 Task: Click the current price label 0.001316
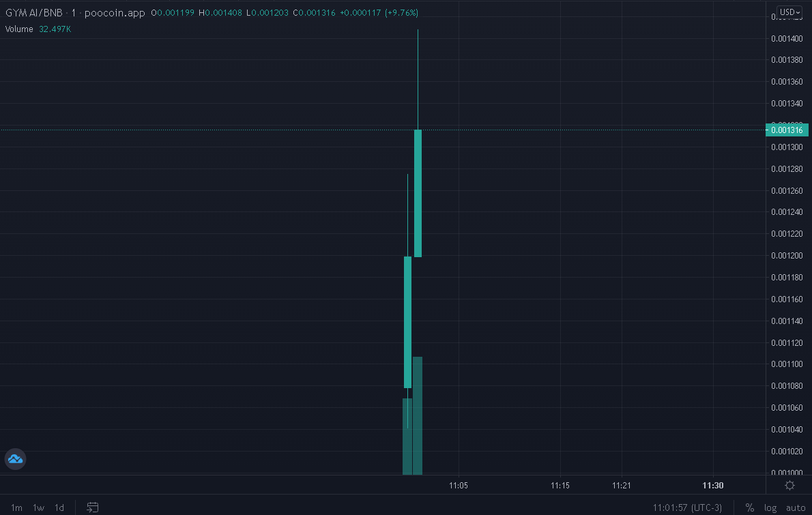tap(787, 130)
